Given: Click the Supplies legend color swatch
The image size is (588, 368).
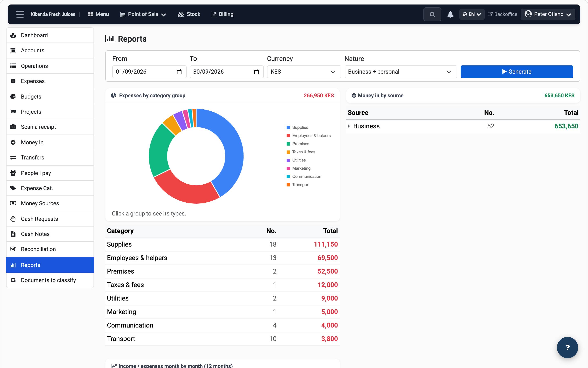Looking at the screenshot, I should [x=288, y=128].
